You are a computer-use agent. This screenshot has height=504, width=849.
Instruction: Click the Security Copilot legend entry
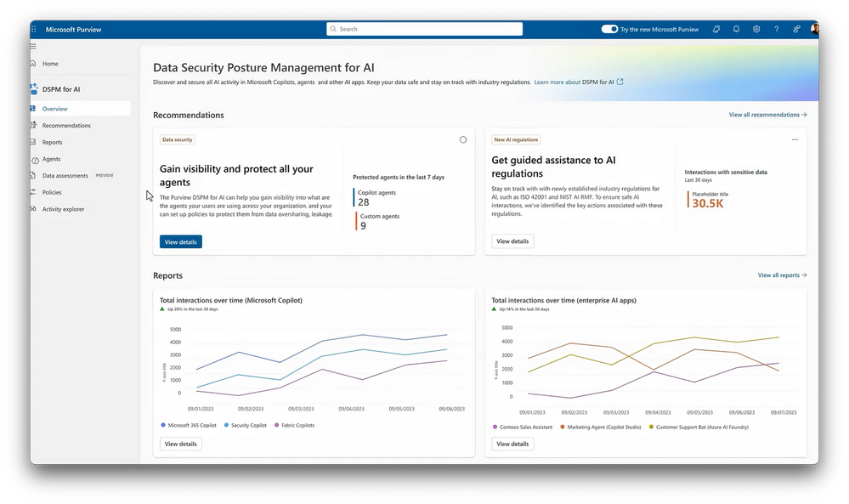pos(246,426)
